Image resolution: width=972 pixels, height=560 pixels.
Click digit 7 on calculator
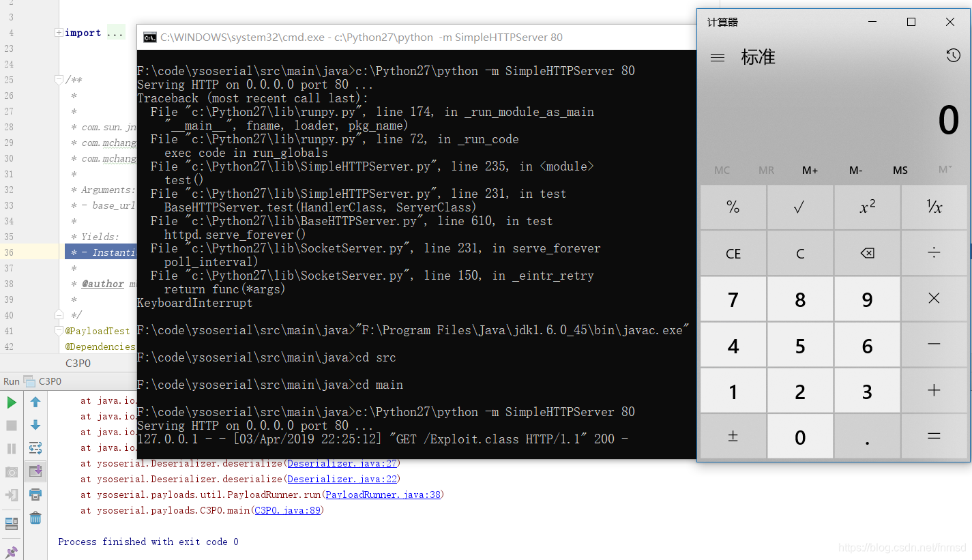coord(733,299)
